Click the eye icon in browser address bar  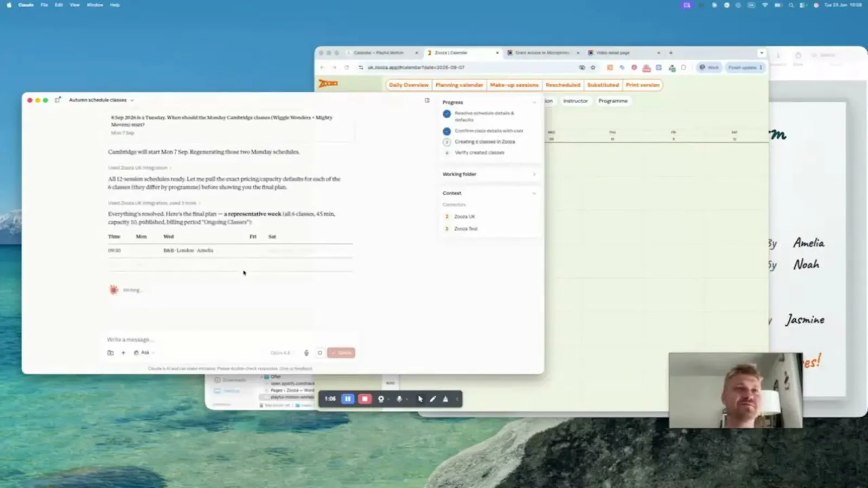[x=582, y=67]
